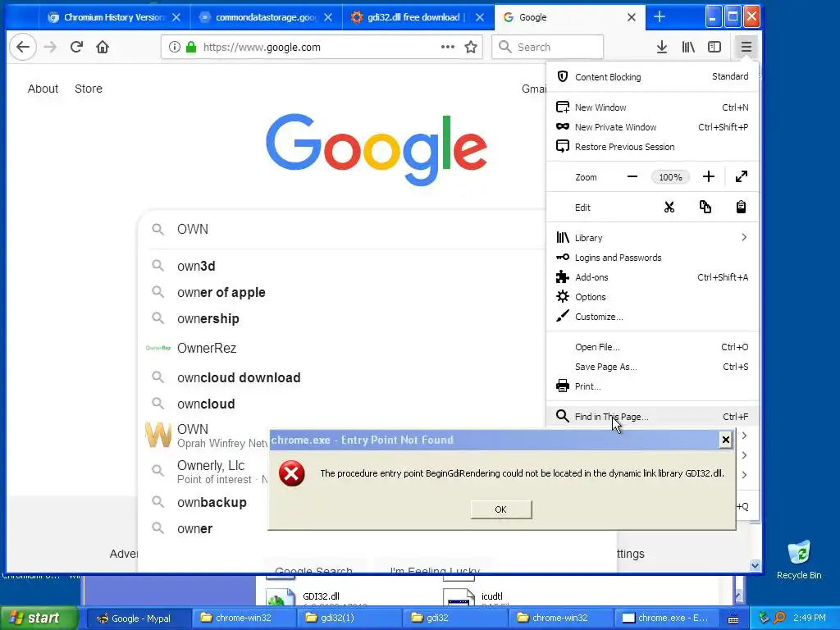Click the Paste clipboard icon
This screenshot has height=630, width=840.
click(741, 208)
